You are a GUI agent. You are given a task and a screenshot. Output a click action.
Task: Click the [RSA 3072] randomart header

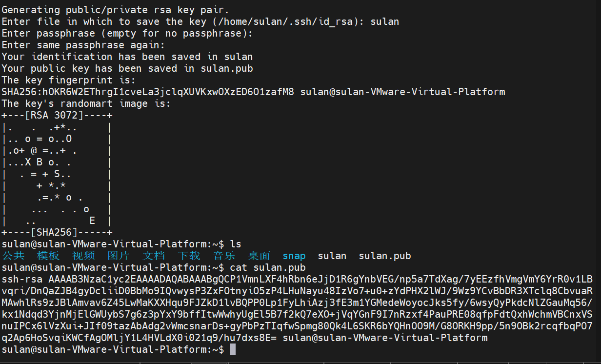click(57, 115)
